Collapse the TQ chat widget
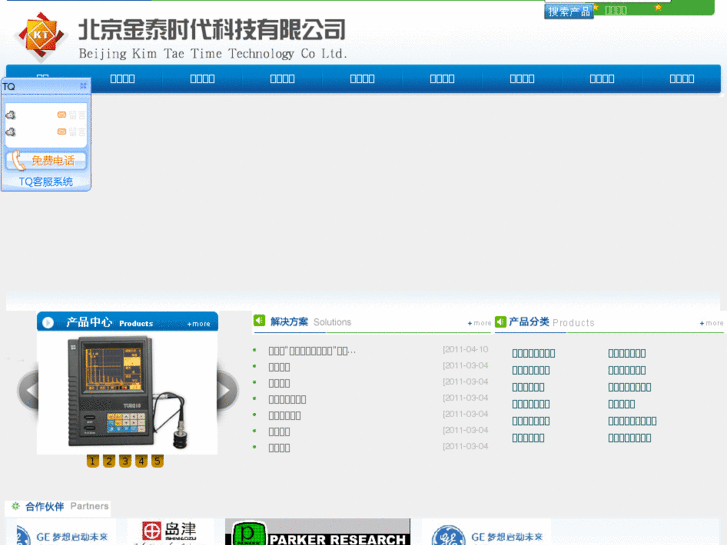 [84, 86]
